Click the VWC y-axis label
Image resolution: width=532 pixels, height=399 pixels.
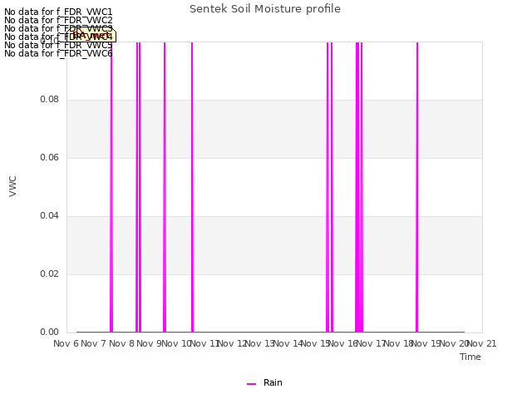pos(12,186)
